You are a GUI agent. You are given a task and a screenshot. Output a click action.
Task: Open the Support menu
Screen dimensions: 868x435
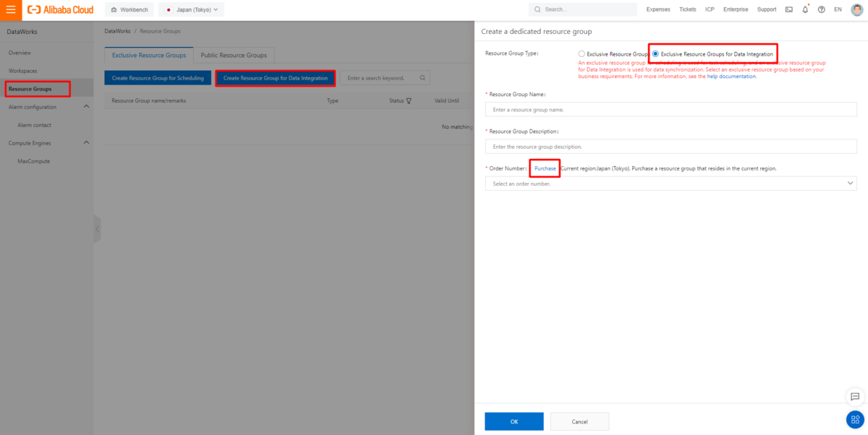point(767,9)
